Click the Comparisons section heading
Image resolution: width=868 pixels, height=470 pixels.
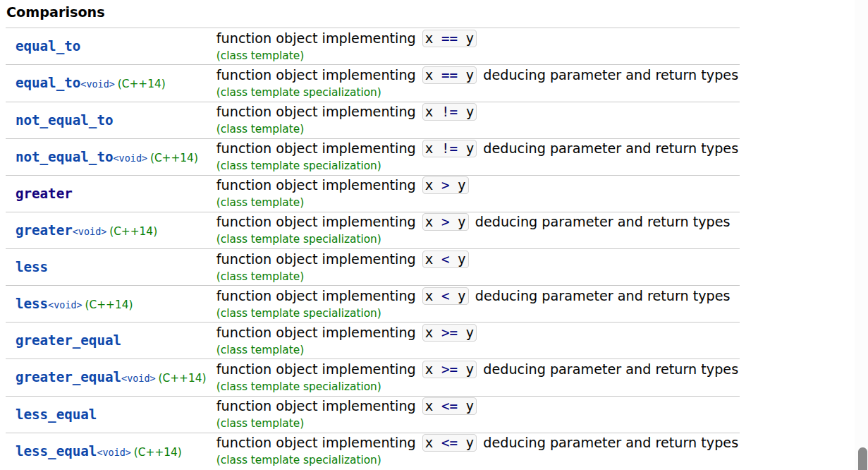tap(55, 12)
